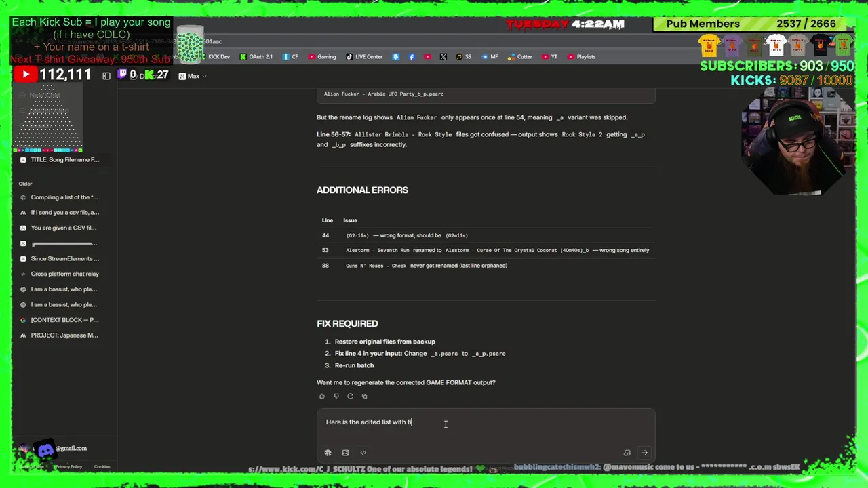The width and height of the screenshot is (868, 488).
Task: Open YT bookmark
Action: pos(550,57)
